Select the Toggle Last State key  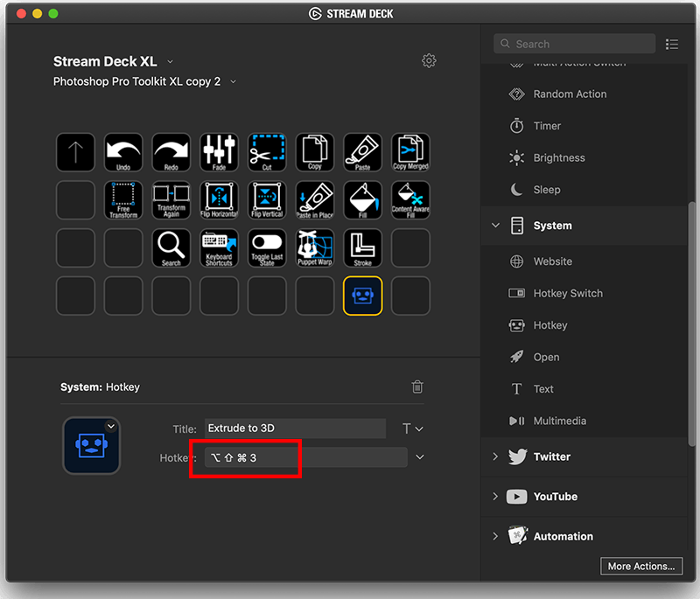267,248
